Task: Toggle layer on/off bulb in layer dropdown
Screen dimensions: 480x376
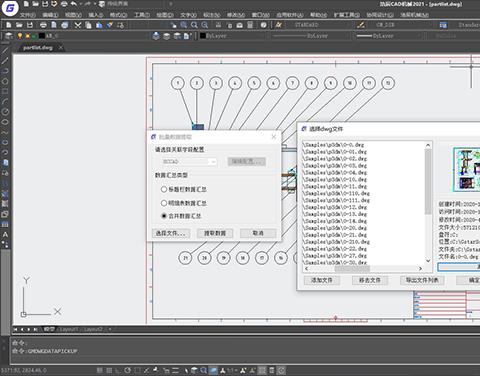Action: (20, 36)
